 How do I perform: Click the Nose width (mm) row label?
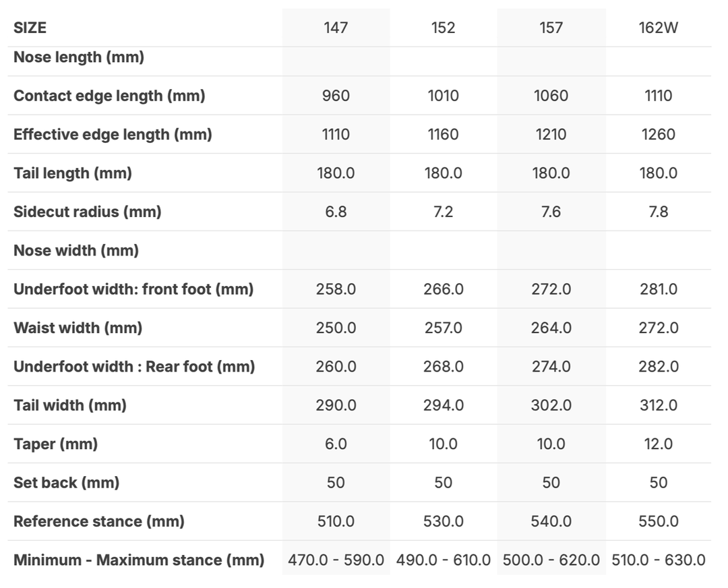click(76, 251)
